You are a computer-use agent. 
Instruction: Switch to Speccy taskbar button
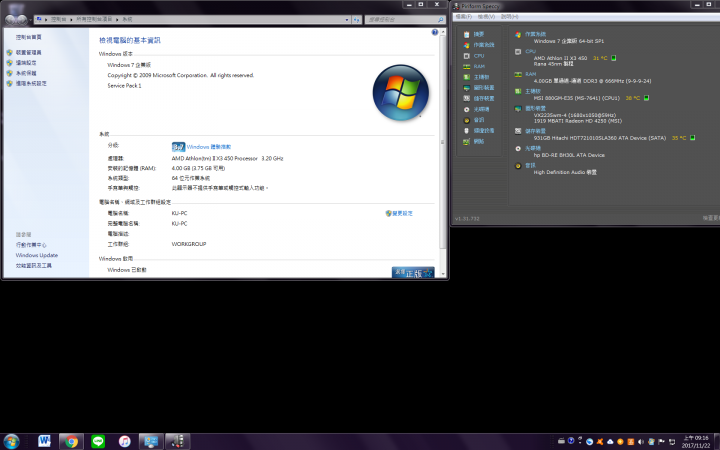click(x=178, y=442)
